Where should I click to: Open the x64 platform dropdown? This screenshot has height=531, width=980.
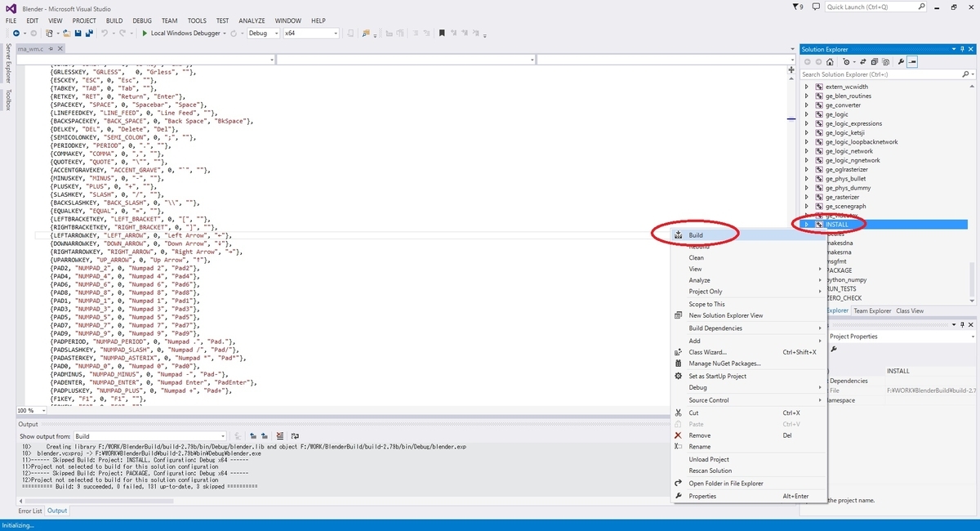pyautogui.click(x=310, y=33)
